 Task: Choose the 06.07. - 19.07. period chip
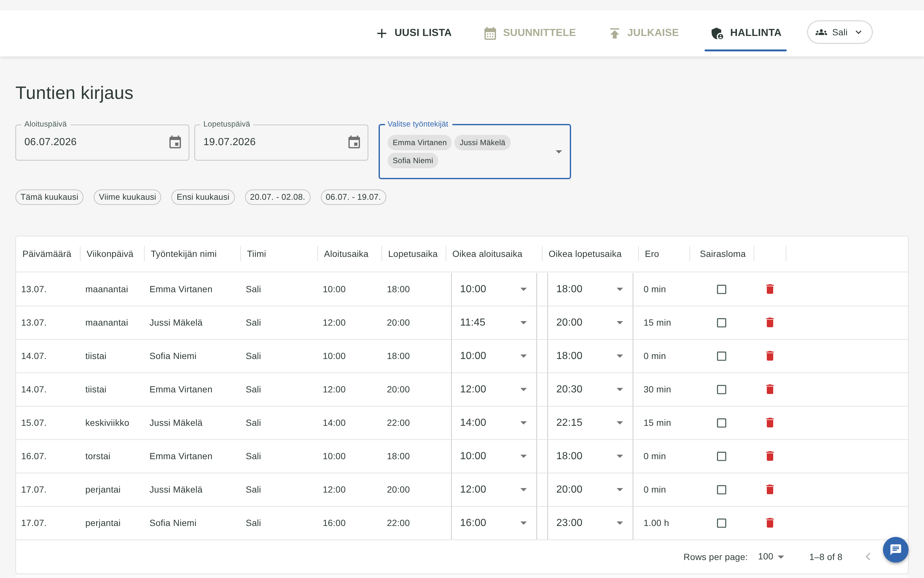click(x=353, y=197)
